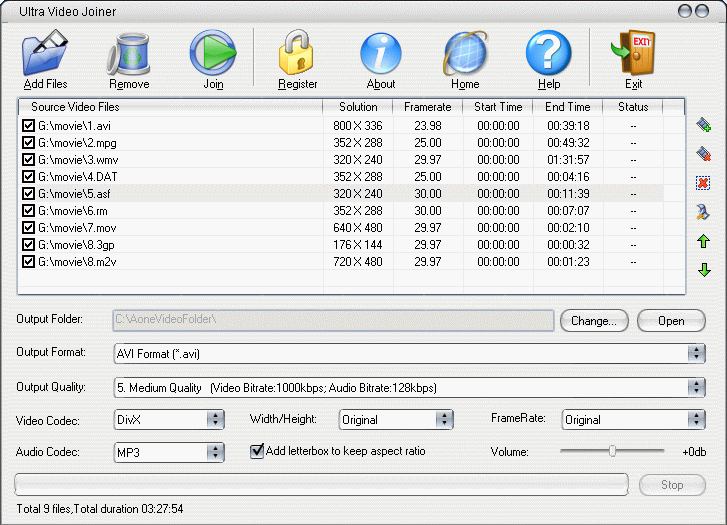The height and width of the screenshot is (525, 727).
Task: Move selected file up with green arrow
Action: coord(704,242)
